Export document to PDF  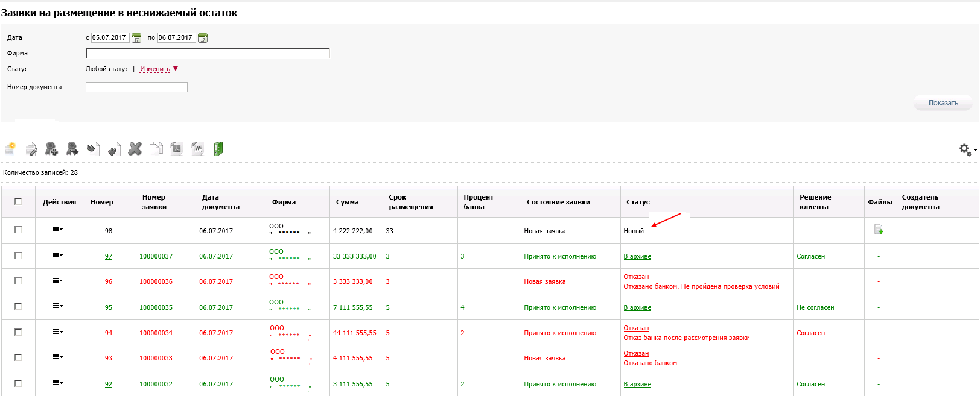(x=177, y=148)
